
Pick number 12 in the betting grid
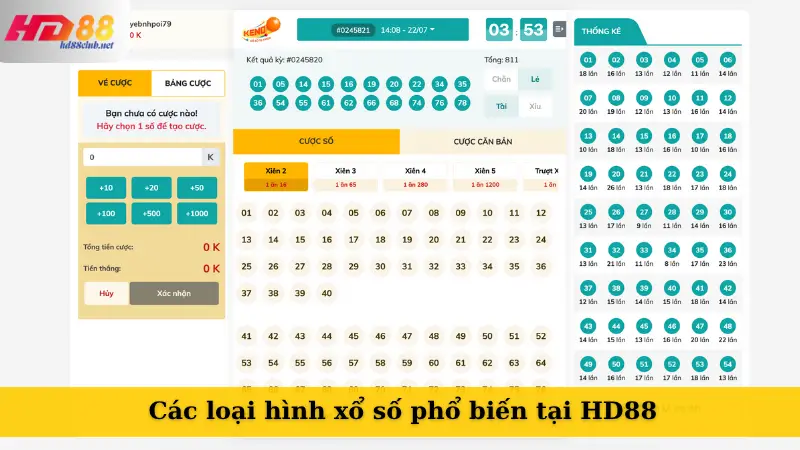coord(541,213)
